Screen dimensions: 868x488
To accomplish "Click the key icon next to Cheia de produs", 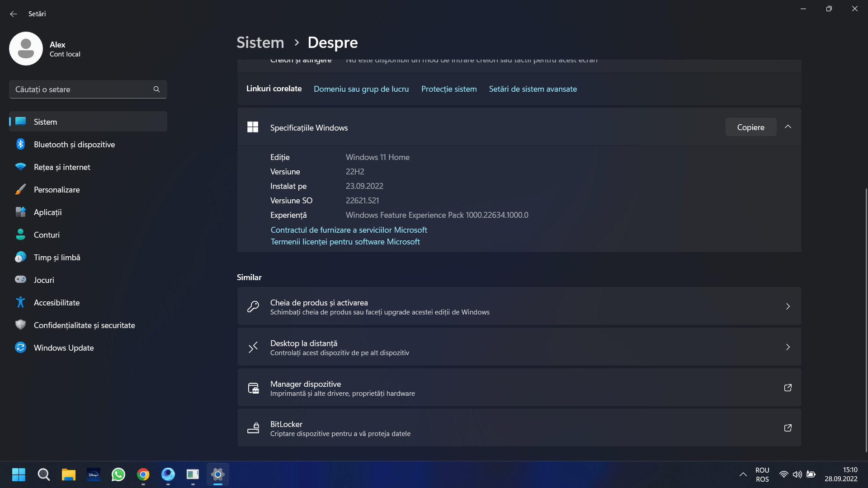I will point(253,307).
